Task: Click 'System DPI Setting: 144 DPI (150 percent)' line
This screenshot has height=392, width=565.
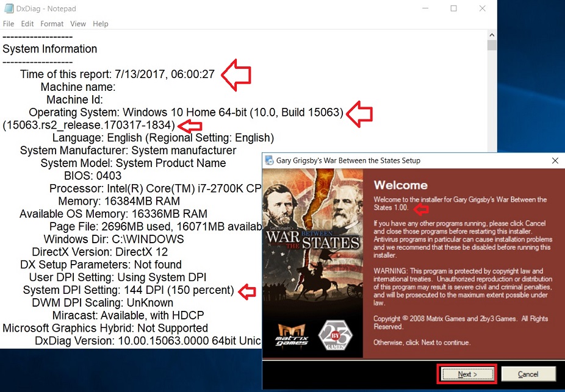Action: pyautogui.click(x=129, y=290)
